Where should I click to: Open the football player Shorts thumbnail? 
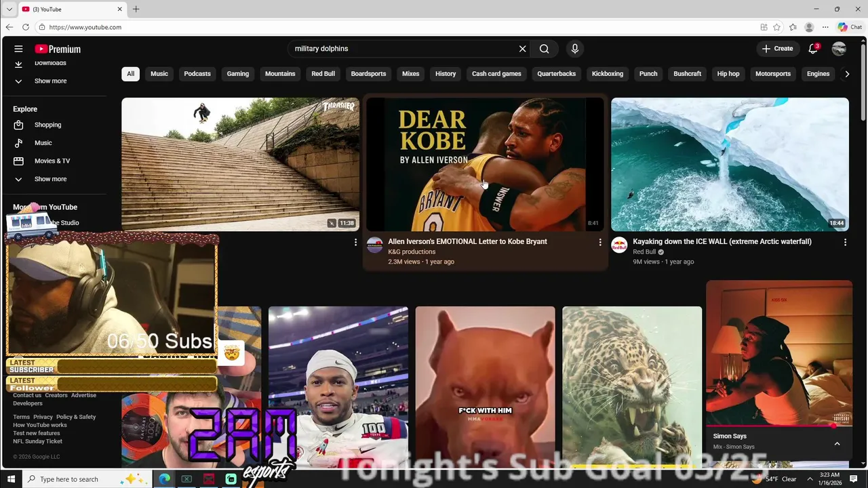pos(338,387)
